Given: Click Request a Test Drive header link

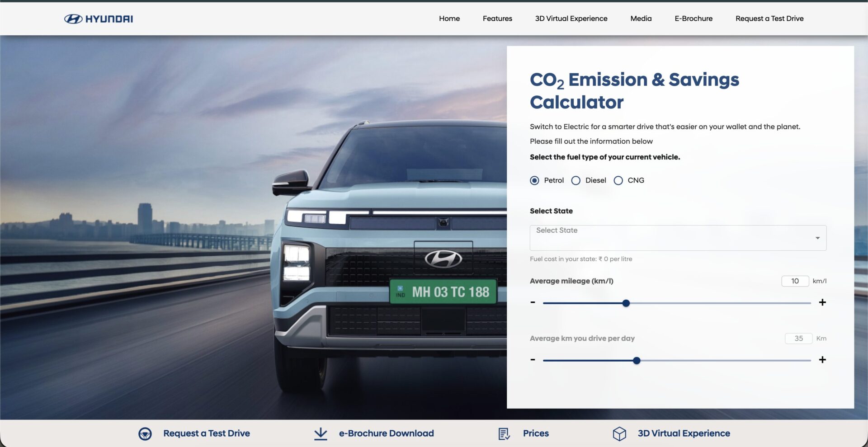Looking at the screenshot, I should 769,19.
